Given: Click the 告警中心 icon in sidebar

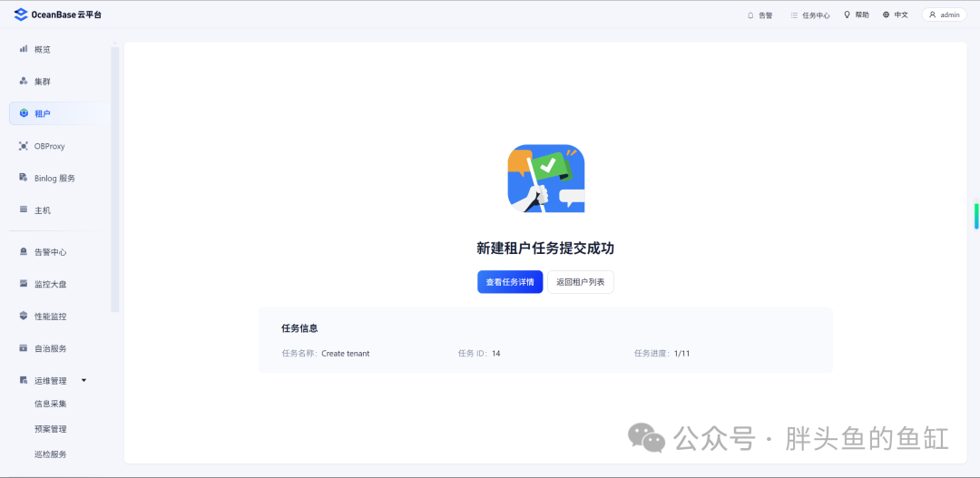Looking at the screenshot, I should click(x=24, y=252).
